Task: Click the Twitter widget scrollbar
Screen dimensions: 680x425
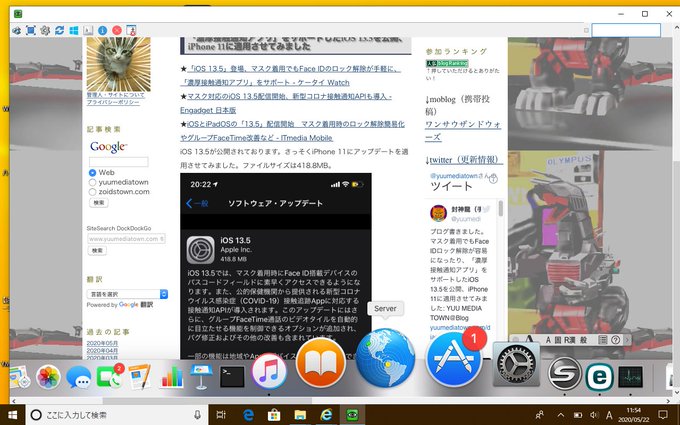Action: pos(500,209)
